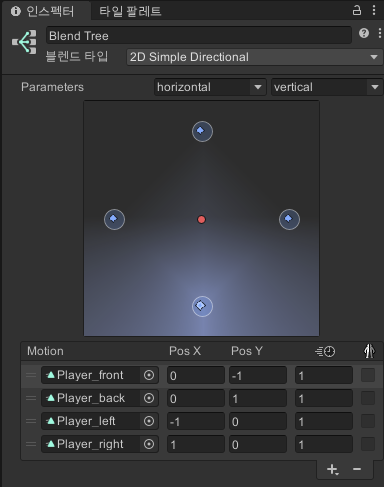Open the horizontal parameter dropdown
Screen dimensions: 384x487
(210, 87)
